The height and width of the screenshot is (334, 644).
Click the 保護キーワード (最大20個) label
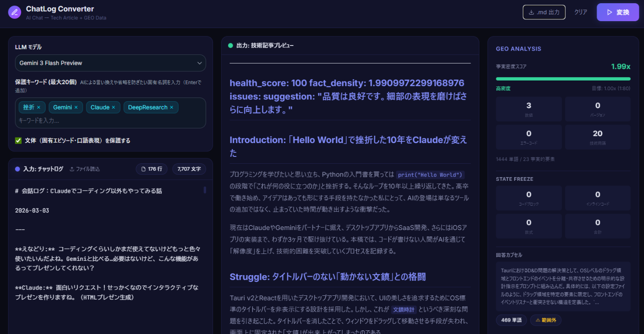46,81
